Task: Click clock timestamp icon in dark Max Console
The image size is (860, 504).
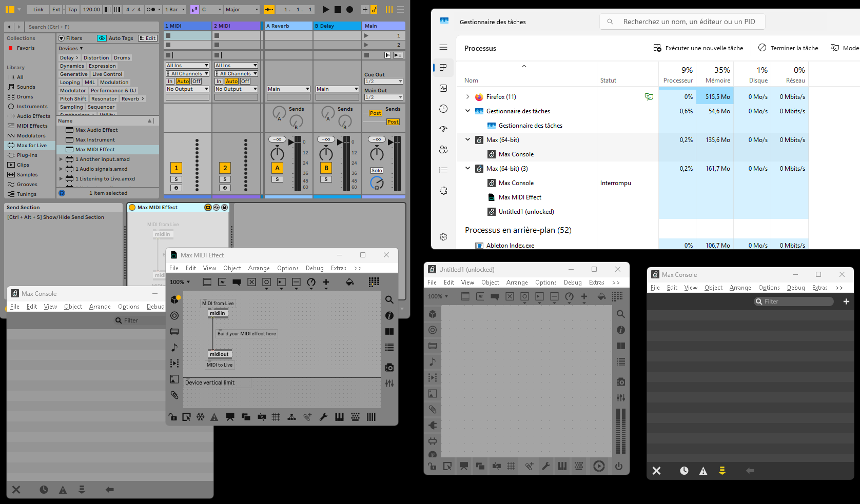Action: coord(684,471)
